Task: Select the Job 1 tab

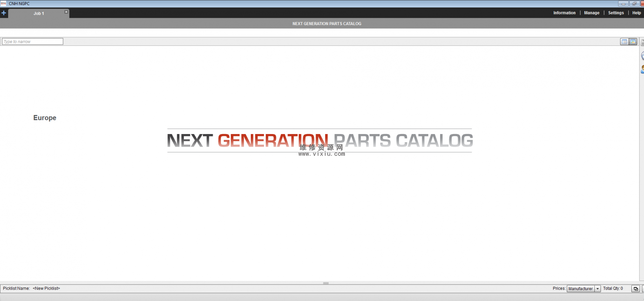Action: coord(39,14)
